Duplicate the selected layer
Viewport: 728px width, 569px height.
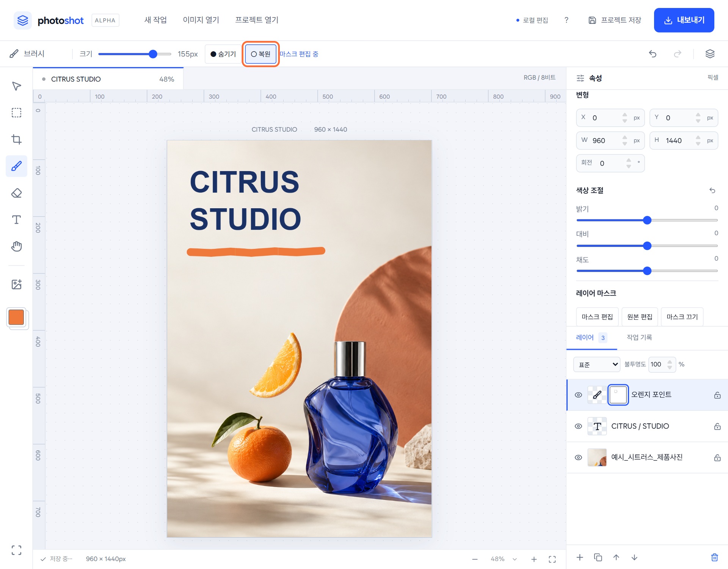point(598,557)
